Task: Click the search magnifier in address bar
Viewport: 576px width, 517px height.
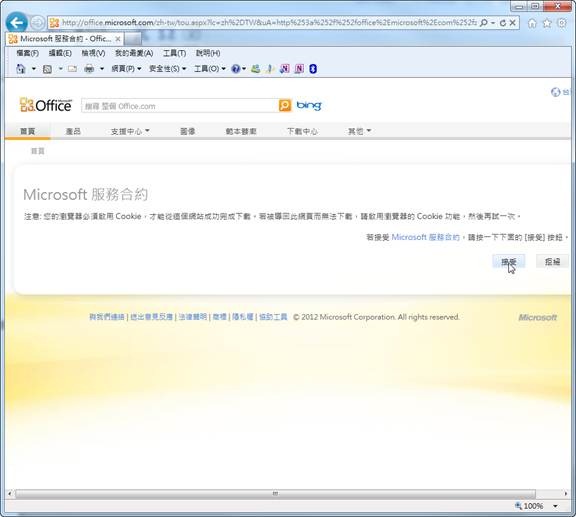Action: point(484,23)
